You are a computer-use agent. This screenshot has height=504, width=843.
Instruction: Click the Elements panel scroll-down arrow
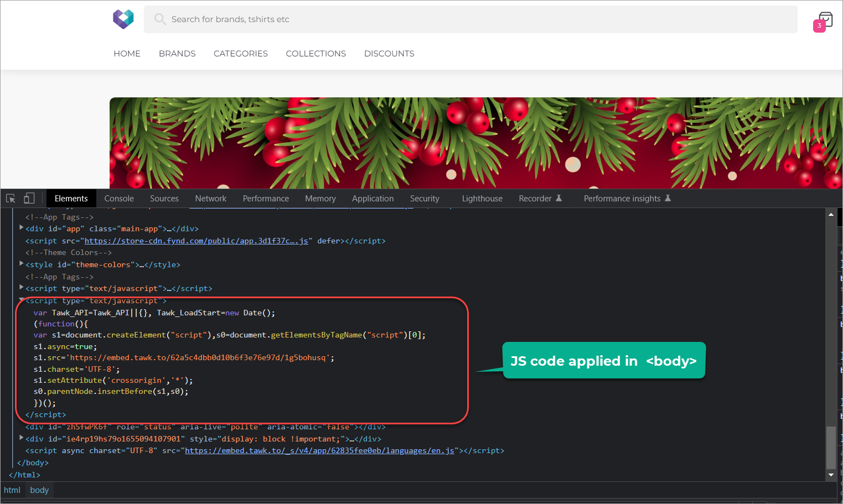(x=831, y=475)
